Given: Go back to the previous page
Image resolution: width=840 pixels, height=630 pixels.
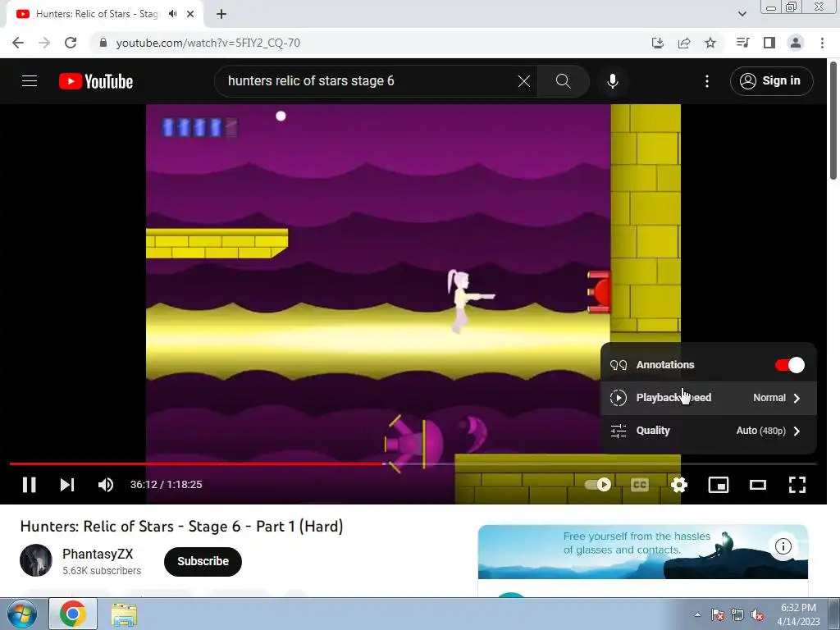Looking at the screenshot, I should [x=18, y=43].
